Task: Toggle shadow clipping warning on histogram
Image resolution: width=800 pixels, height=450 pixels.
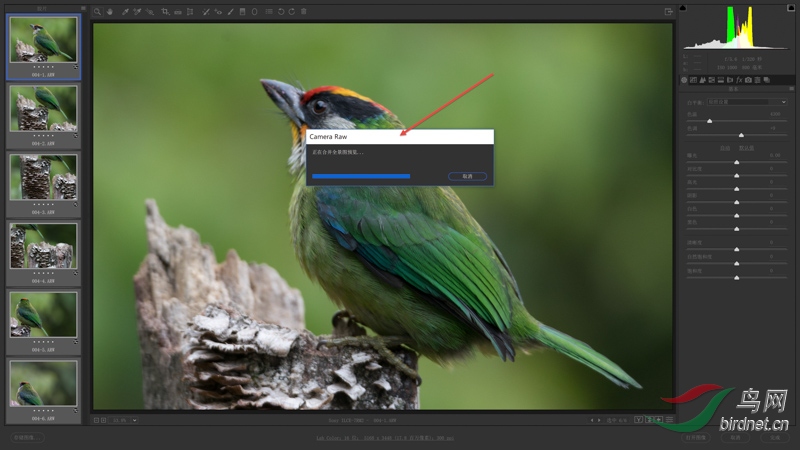Action: pyautogui.click(x=684, y=8)
